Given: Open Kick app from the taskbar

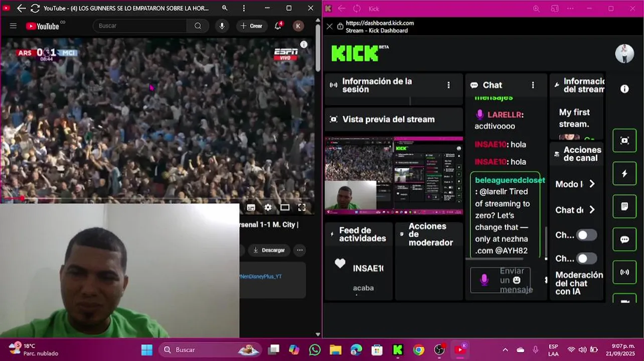Looking at the screenshot, I should point(398,349).
